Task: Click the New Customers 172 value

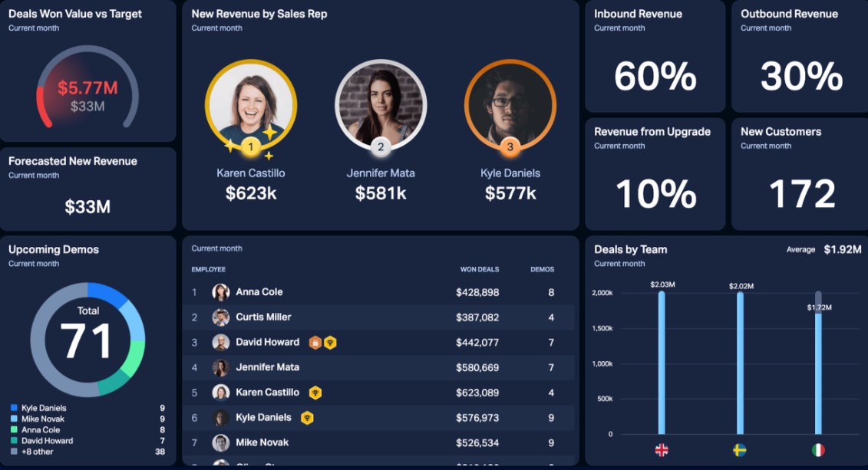Action: 802,194
